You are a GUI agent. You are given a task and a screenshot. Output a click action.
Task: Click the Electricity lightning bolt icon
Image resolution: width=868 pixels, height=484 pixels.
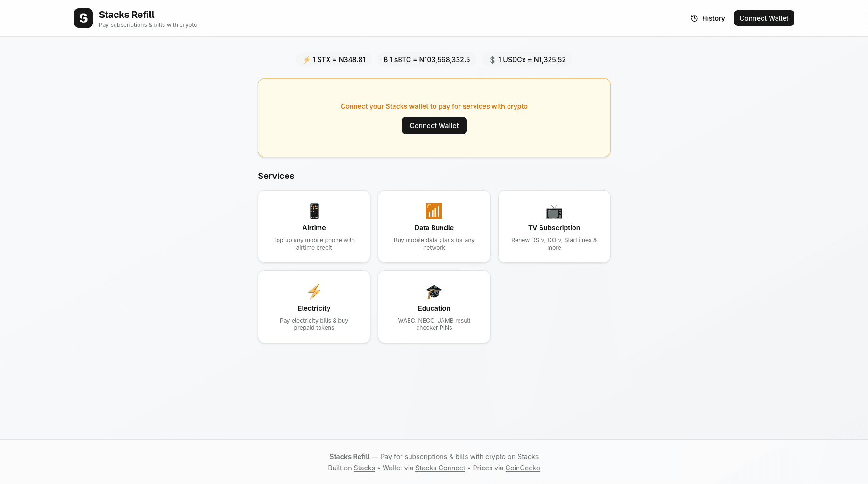[314, 292]
